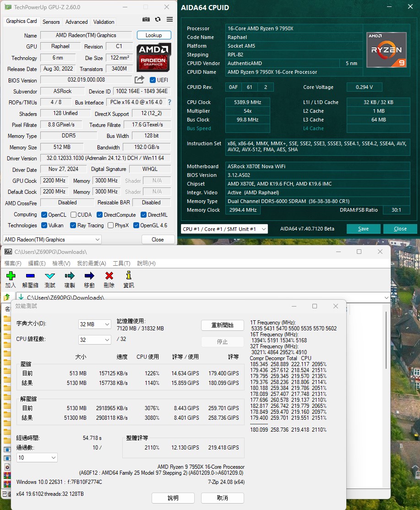This screenshot has height=510, width=420.
Task: Click the GPU-Z Close button
Action: coord(158,240)
